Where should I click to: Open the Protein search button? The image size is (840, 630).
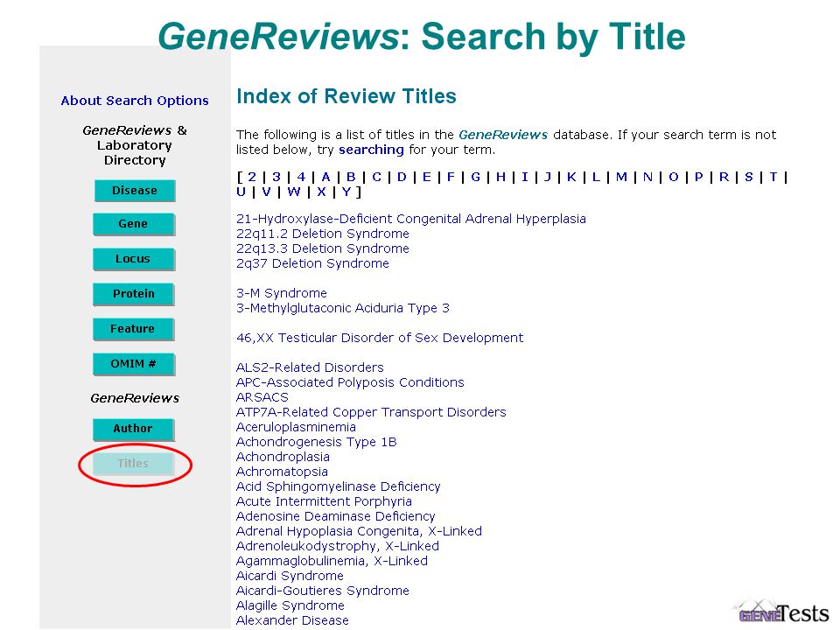point(133,294)
